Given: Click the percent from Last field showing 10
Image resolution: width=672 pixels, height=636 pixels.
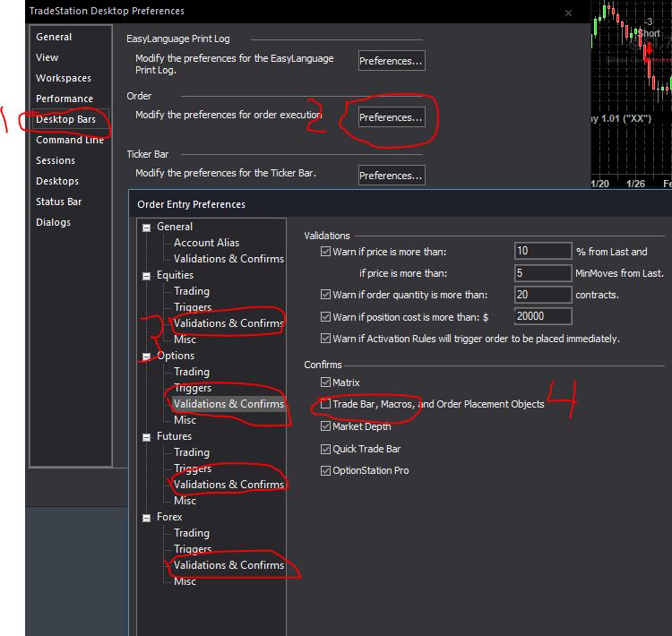Looking at the screenshot, I should click(543, 251).
